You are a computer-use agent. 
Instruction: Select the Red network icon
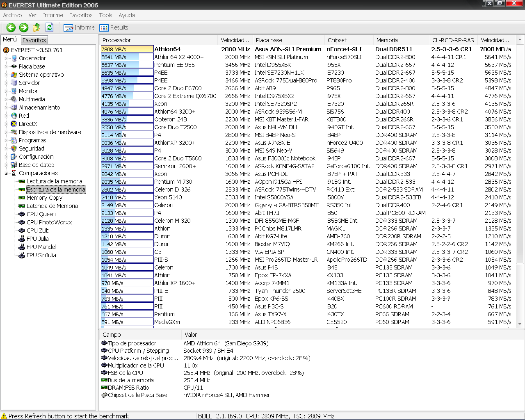(x=14, y=116)
